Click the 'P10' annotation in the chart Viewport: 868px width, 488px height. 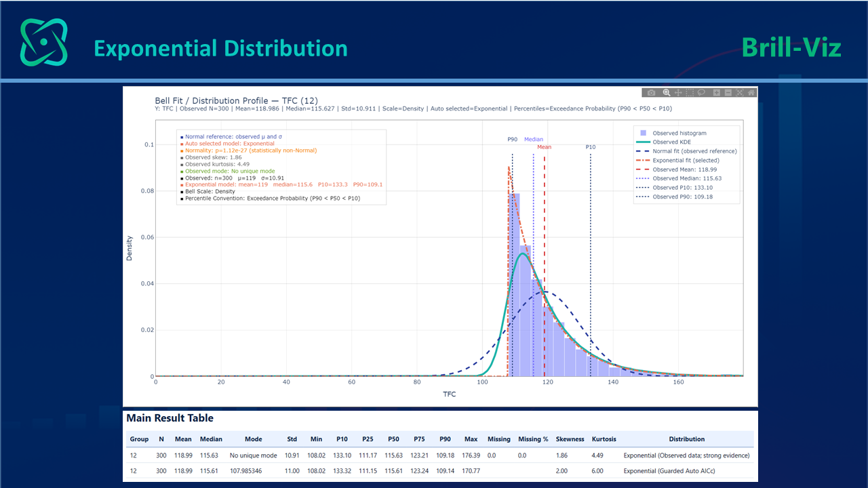coord(591,146)
